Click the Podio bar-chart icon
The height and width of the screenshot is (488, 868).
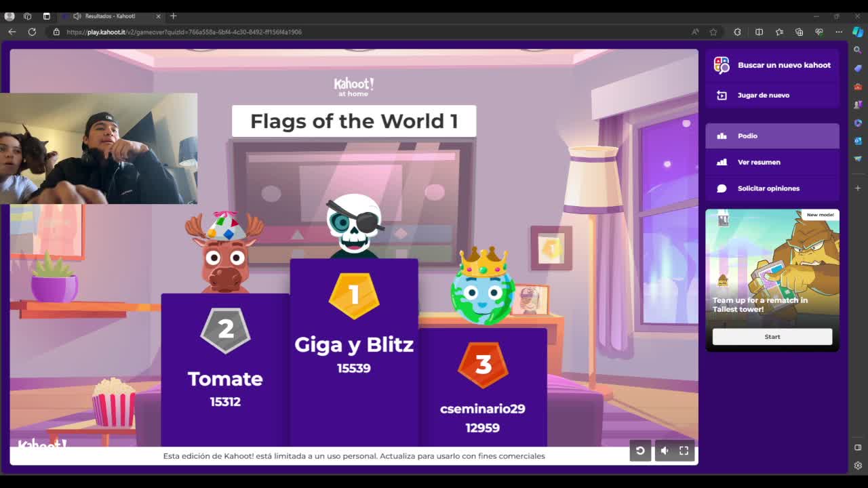(722, 136)
